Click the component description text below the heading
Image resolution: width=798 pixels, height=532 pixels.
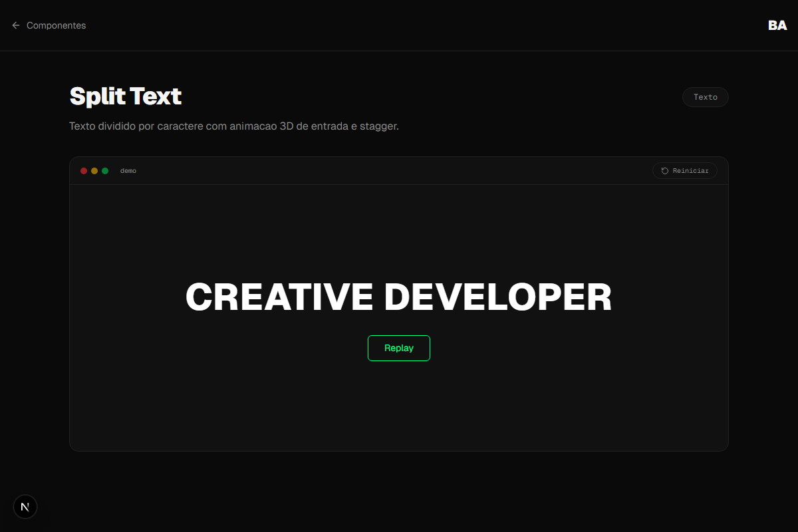tap(234, 126)
